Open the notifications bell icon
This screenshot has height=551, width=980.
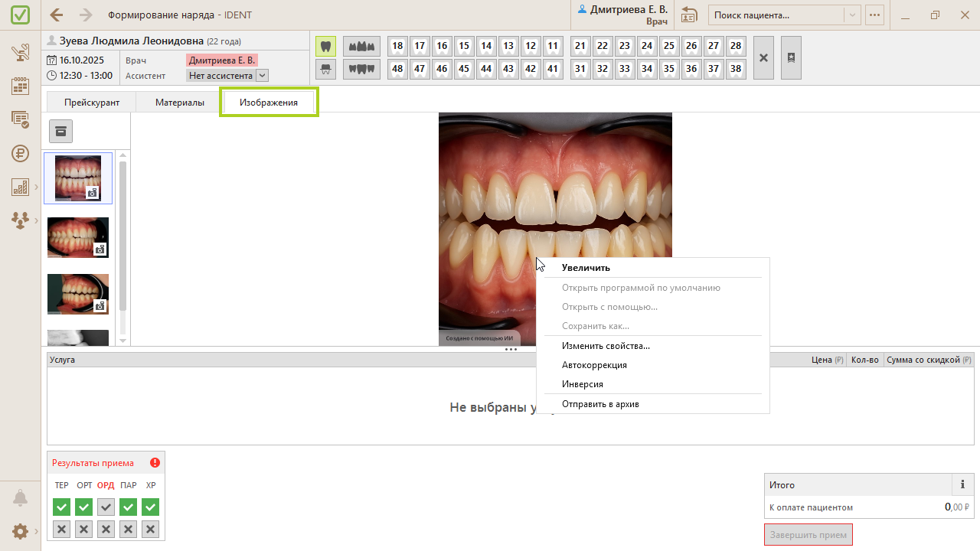[21, 498]
